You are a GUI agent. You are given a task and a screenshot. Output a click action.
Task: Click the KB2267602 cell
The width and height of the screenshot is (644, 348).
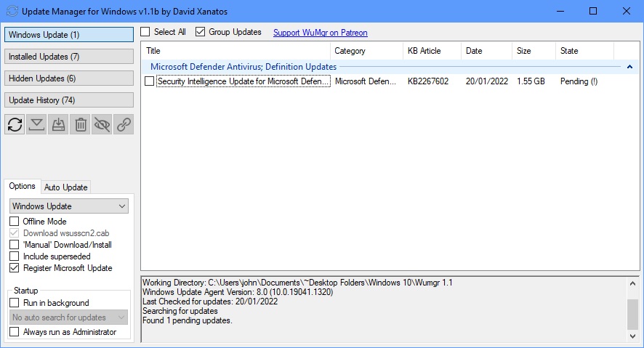[428, 81]
